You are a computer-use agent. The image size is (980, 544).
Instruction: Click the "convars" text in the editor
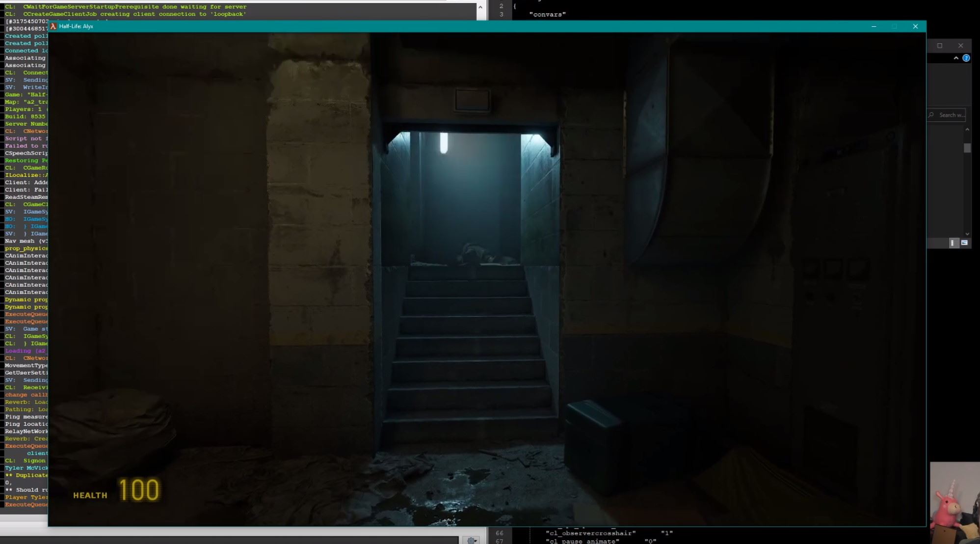(x=547, y=14)
